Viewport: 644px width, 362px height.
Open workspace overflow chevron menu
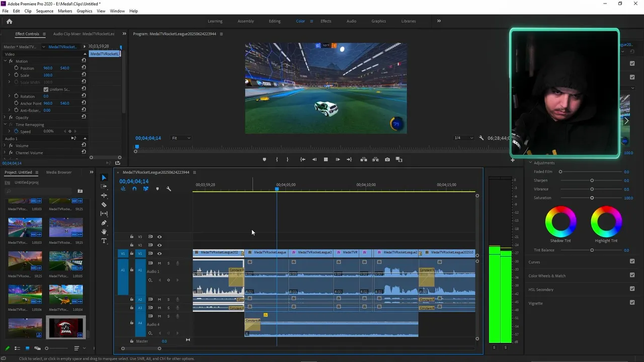(x=439, y=21)
